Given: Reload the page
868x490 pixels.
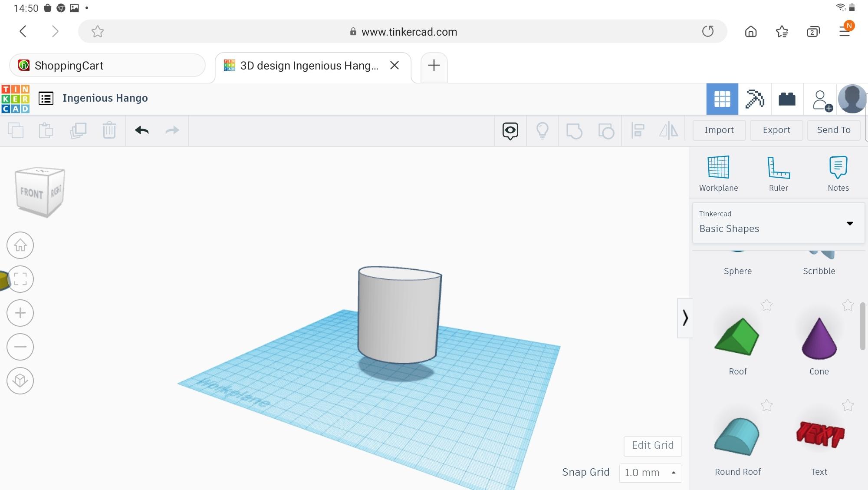Looking at the screenshot, I should tap(708, 31).
